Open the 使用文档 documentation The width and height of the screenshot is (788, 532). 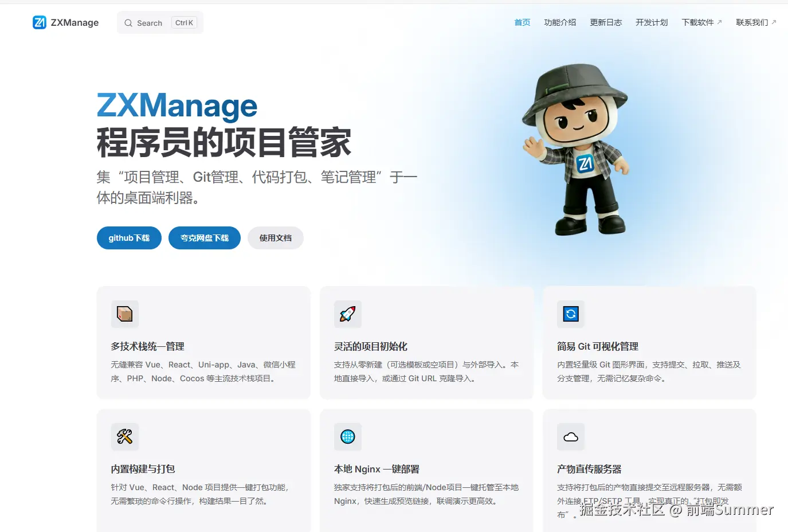pyautogui.click(x=275, y=237)
